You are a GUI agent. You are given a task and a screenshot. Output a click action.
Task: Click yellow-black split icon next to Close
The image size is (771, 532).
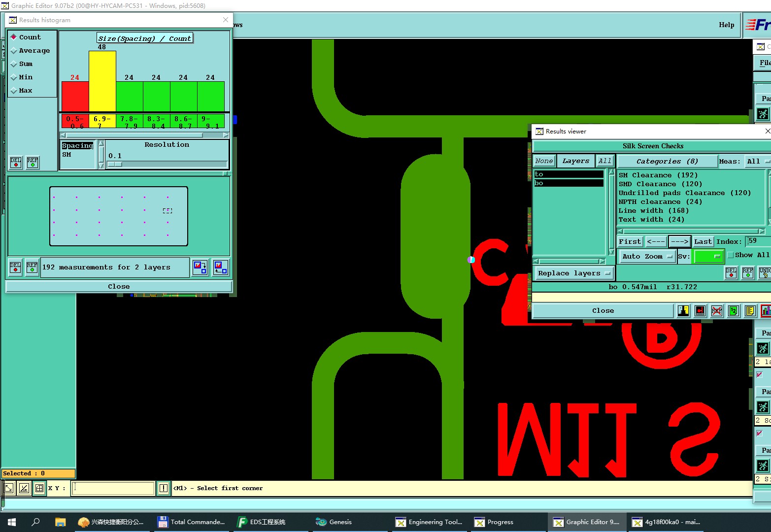click(683, 310)
